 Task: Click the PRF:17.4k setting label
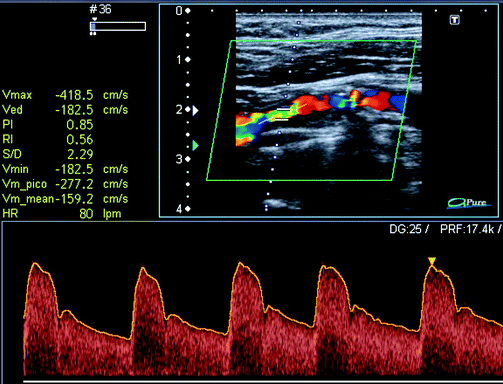(x=467, y=229)
